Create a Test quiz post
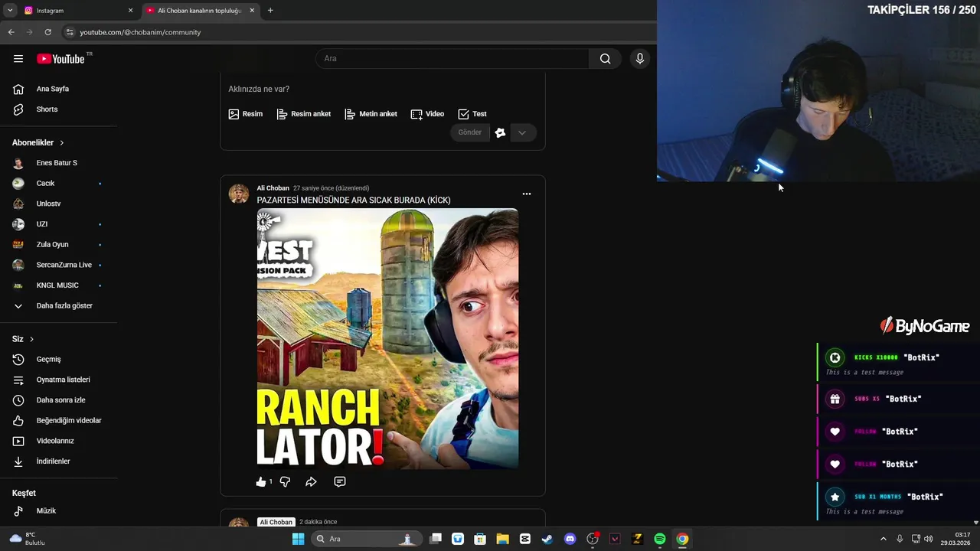The image size is (980, 551). coord(472,114)
